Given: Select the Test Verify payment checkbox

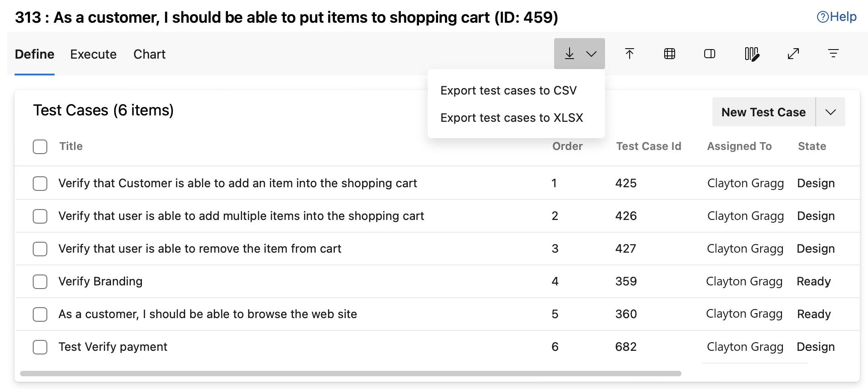Looking at the screenshot, I should click(40, 347).
